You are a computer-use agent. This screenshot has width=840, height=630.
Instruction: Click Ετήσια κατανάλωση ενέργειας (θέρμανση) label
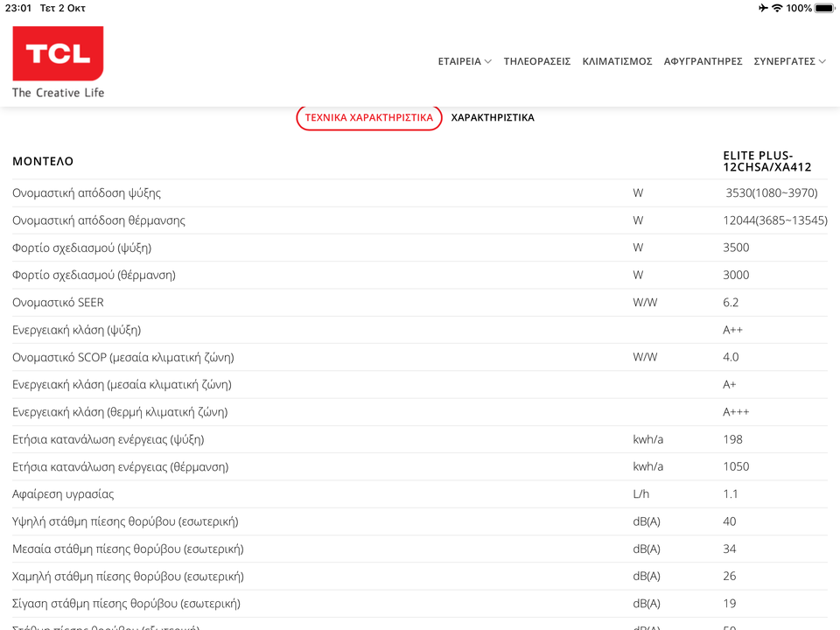[x=121, y=467]
